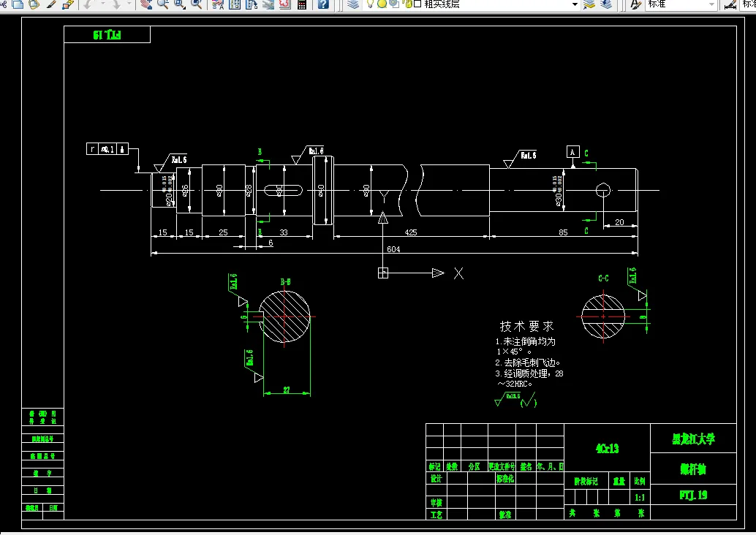
Task: Open the DesignCenter icon
Action: pyautogui.click(x=235, y=4)
